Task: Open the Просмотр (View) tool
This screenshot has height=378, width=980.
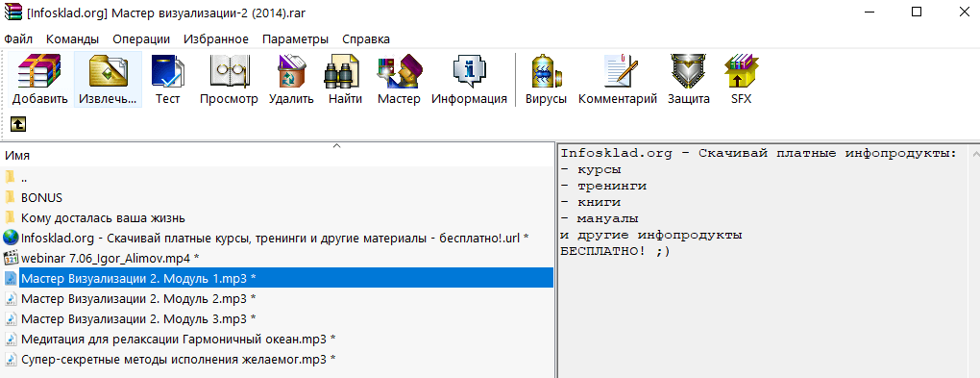Action: (229, 71)
